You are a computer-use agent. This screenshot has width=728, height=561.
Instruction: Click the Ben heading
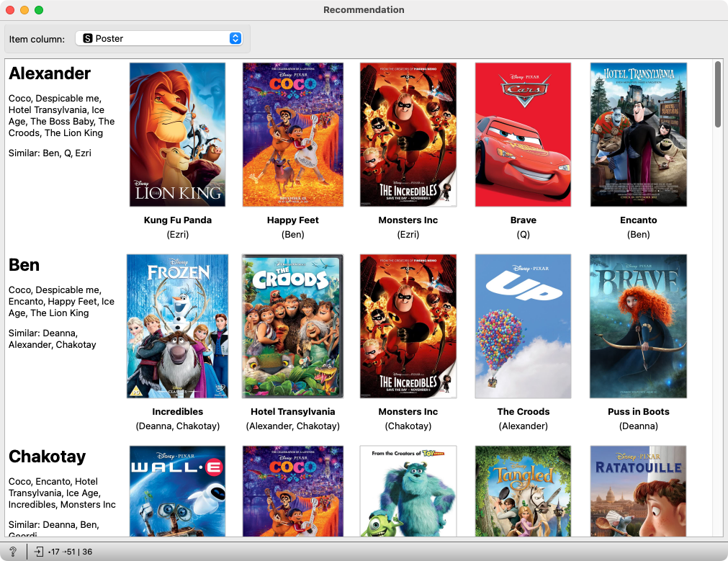(x=24, y=265)
